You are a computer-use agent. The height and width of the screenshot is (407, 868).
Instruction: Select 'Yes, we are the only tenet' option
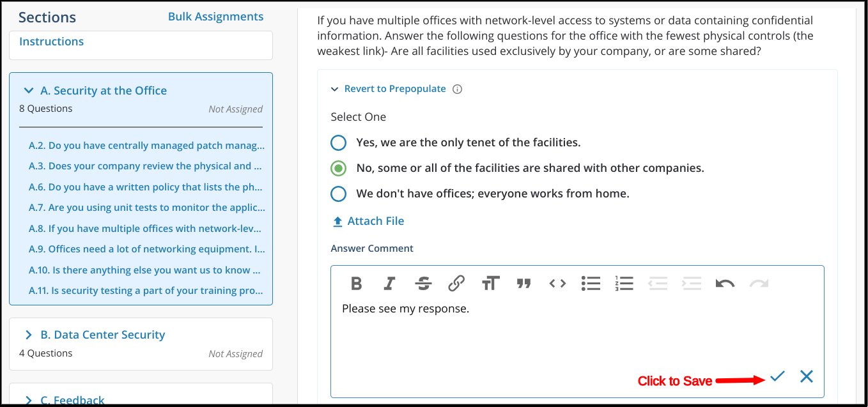click(338, 142)
